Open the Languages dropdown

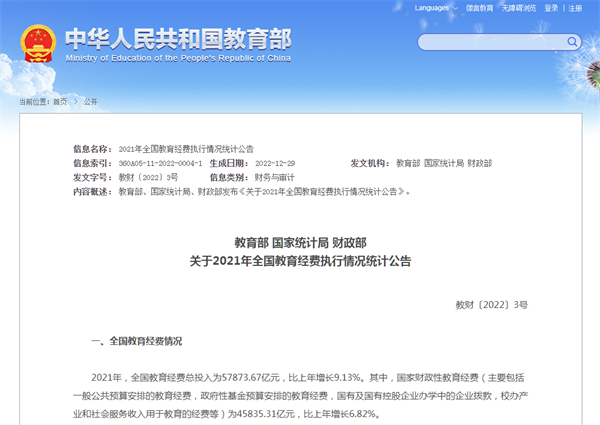(436, 8)
